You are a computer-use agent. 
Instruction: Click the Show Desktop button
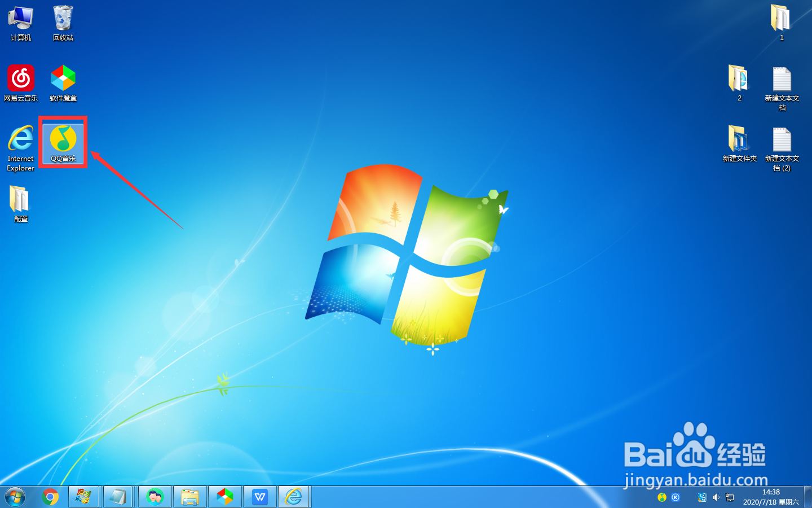(807, 497)
